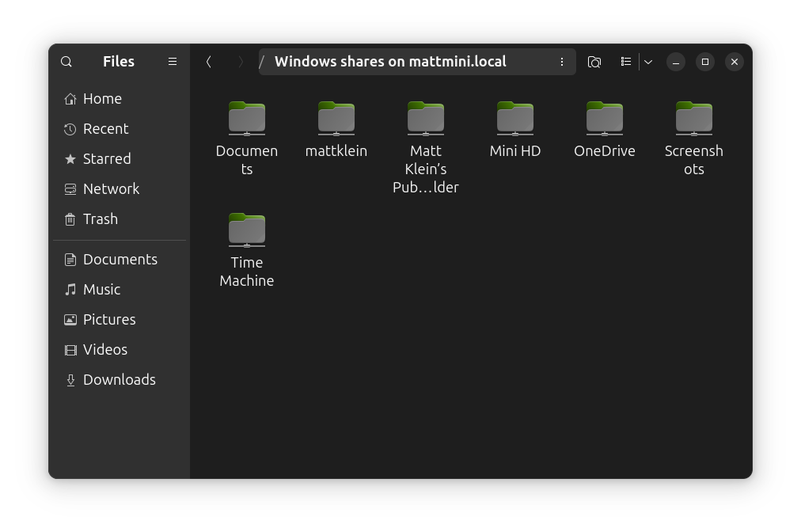Open Downloads bookmark in the sidebar
This screenshot has height=532, width=801.
pos(119,380)
